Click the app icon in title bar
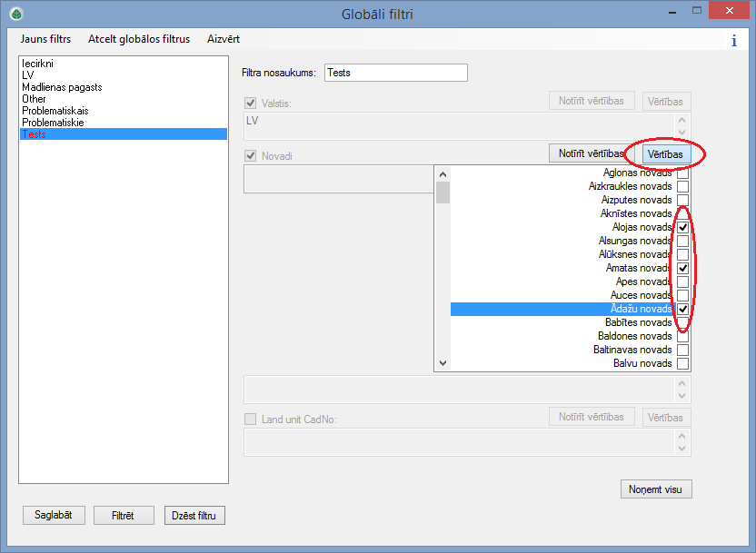The image size is (756, 553). 16,14
